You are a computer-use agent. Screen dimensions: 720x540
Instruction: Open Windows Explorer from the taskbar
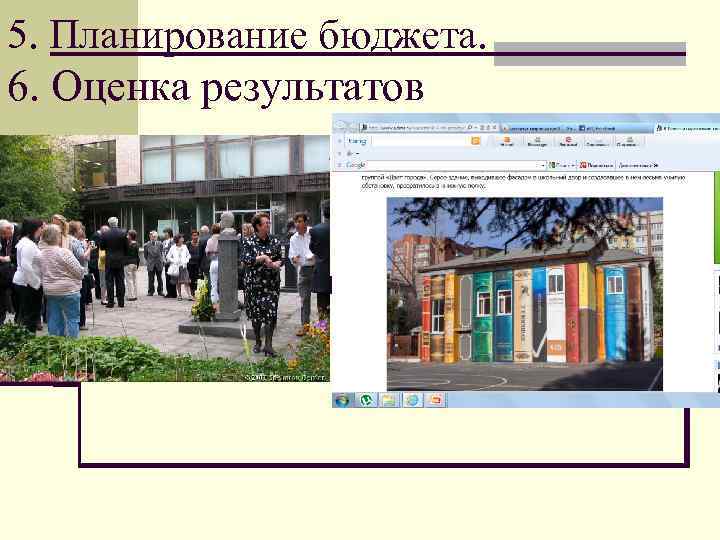[389, 400]
